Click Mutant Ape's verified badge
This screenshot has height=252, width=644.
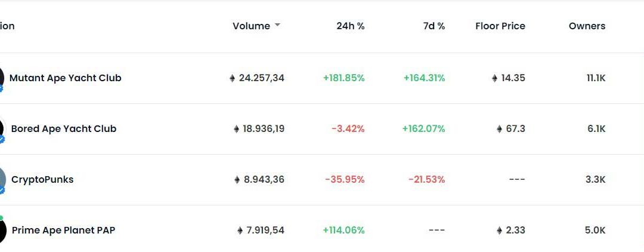pyautogui.click(x=1, y=88)
